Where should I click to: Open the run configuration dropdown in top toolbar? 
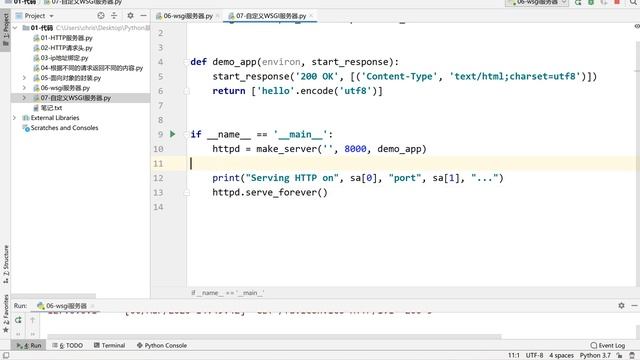click(x=537, y=2)
